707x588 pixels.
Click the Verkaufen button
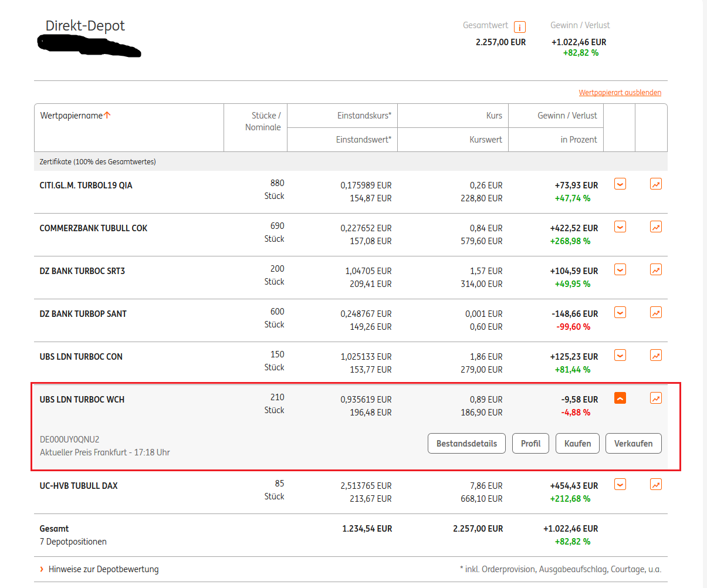(x=633, y=444)
